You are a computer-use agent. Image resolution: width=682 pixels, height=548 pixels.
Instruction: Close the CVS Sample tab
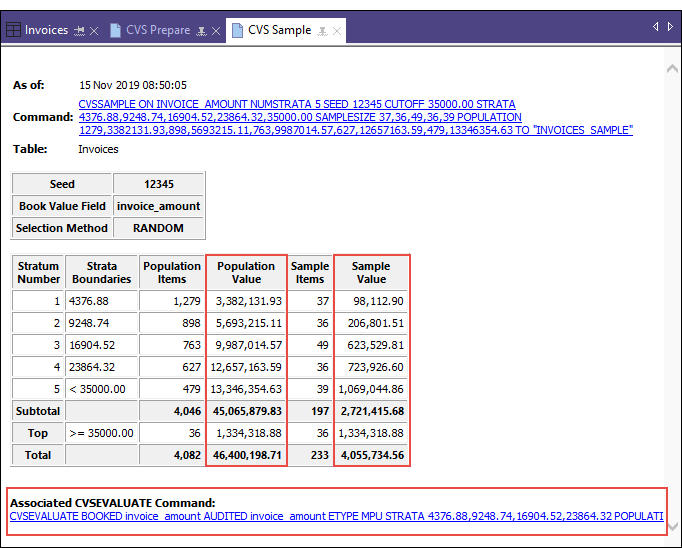pos(337,31)
